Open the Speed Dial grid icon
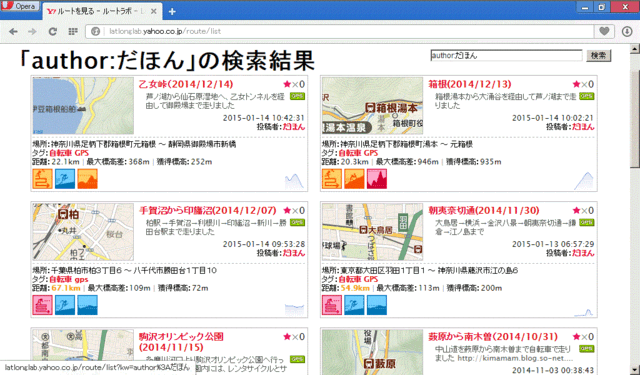The image size is (640, 375). click(73, 31)
